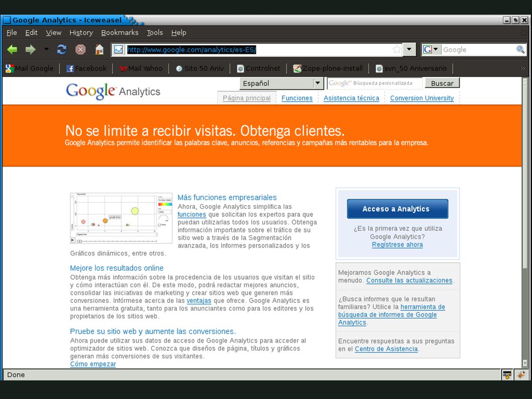This screenshot has width=532, height=399.
Task: Click the site identity icon in the address bar
Action: [x=118, y=50]
